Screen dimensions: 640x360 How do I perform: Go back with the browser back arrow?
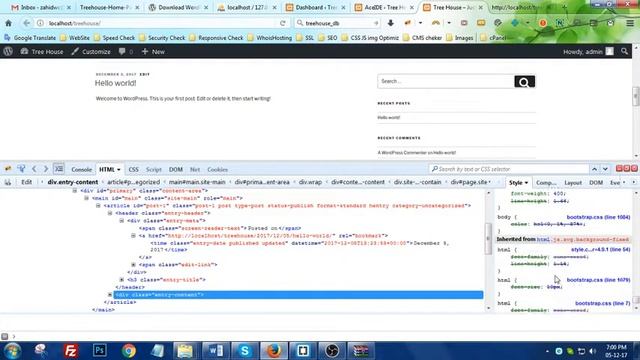pos(27,23)
